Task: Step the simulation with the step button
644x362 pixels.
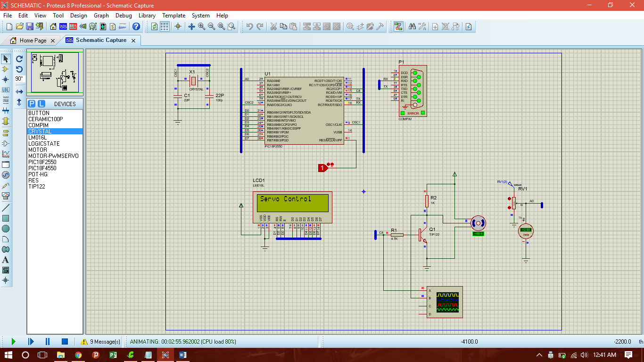Action: [31, 341]
